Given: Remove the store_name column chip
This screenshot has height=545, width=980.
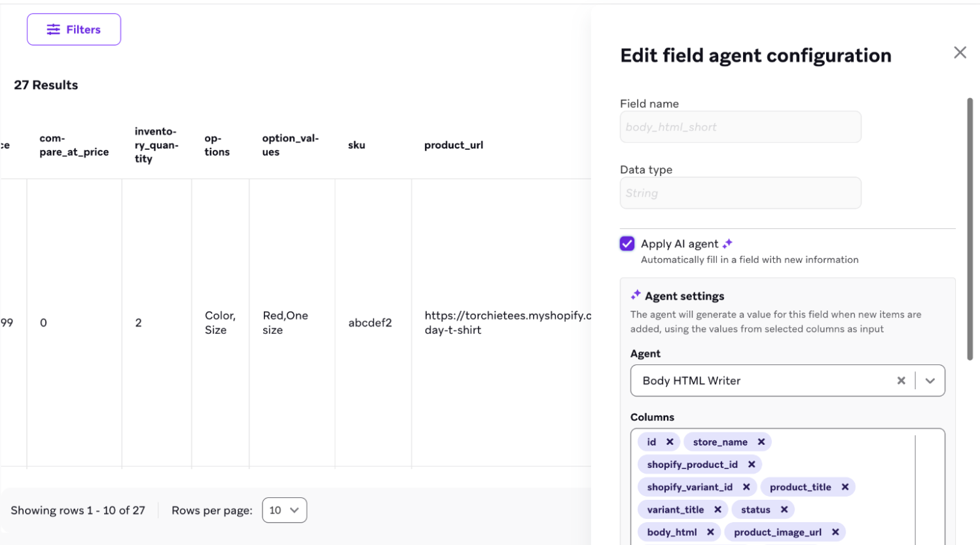Looking at the screenshot, I should coord(761,442).
